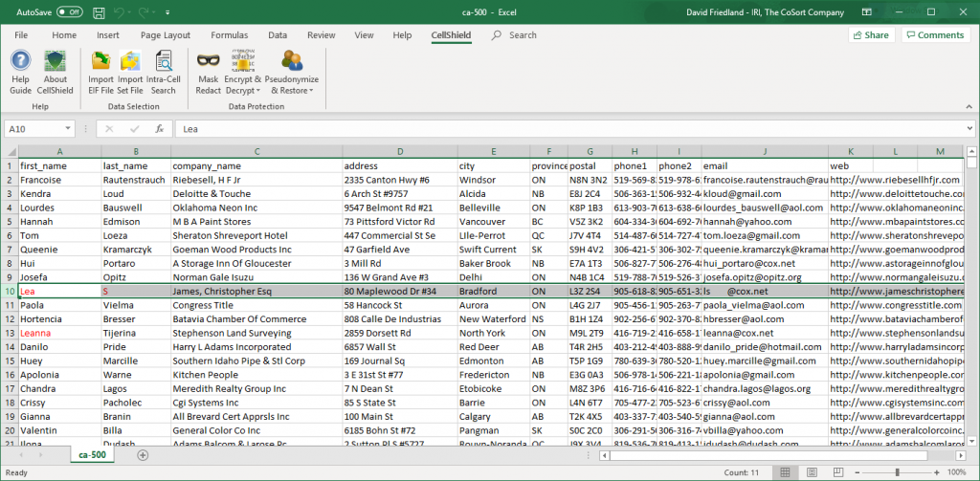Open Customize Quick Access Toolbar dropdown

168,12
